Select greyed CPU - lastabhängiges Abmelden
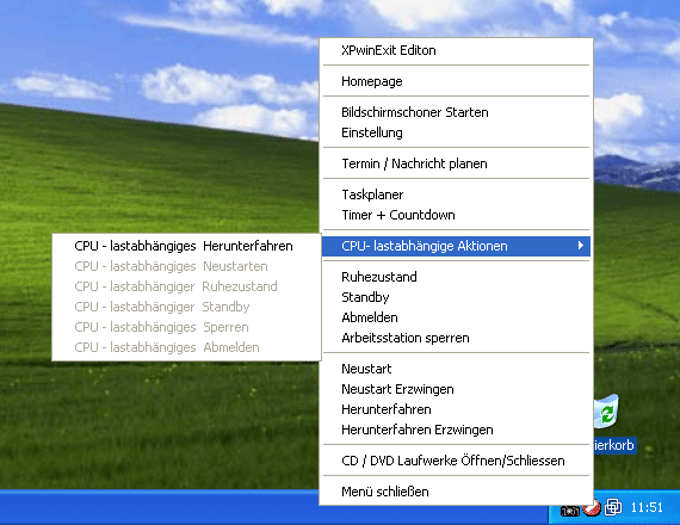The height and width of the screenshot is (525, 680). [x=186, y=348]
